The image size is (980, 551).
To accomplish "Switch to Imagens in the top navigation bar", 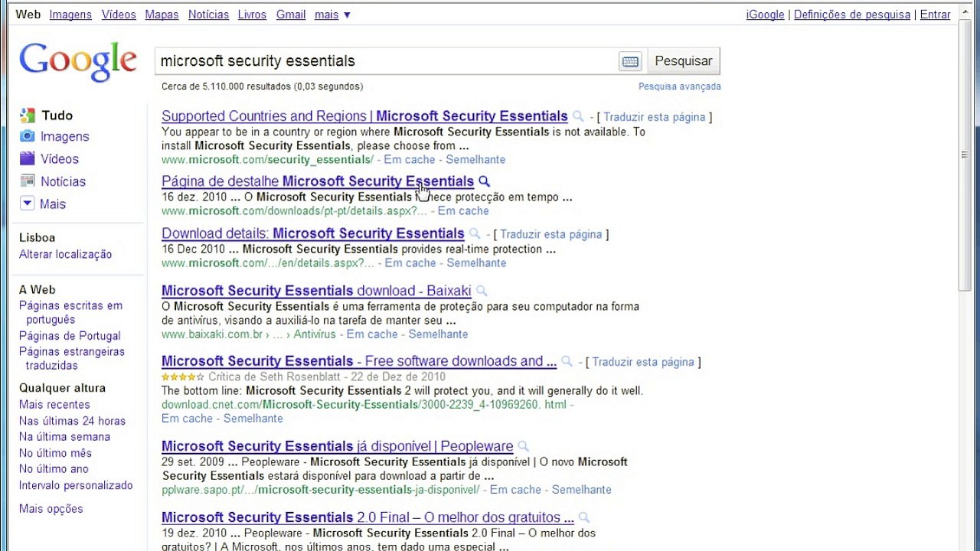I will [x=70, y=15].
